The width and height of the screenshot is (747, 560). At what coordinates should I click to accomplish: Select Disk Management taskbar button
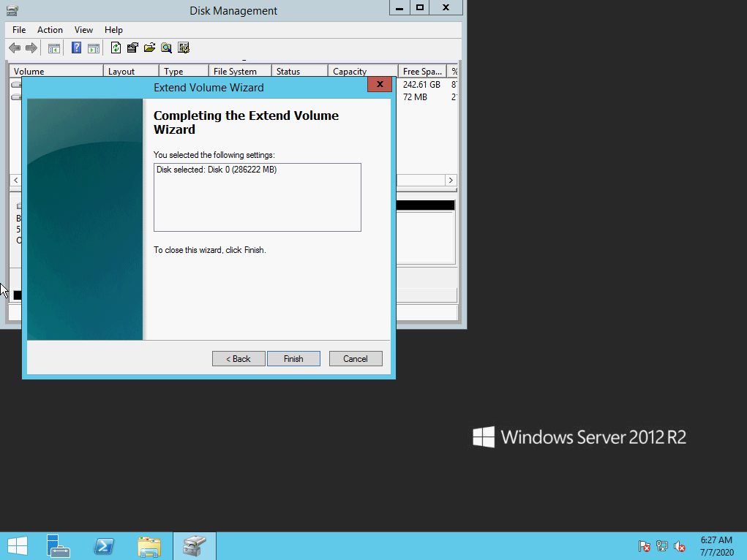(x=195, y=545)
